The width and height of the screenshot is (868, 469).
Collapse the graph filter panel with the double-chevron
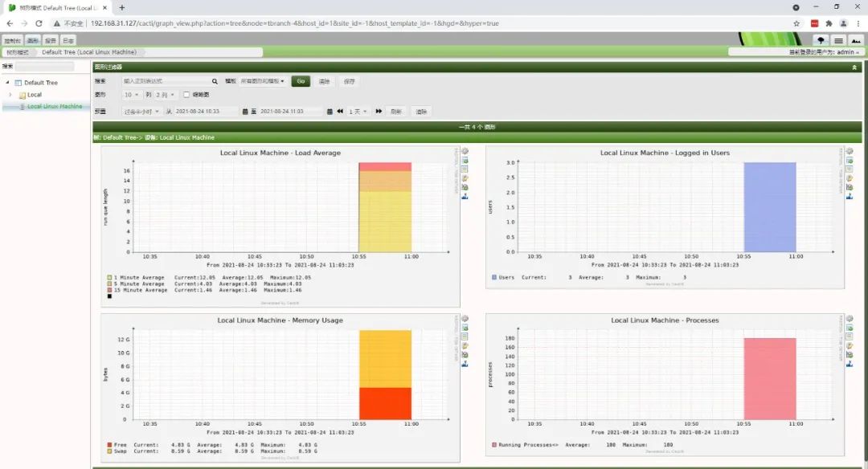point(854,67)
